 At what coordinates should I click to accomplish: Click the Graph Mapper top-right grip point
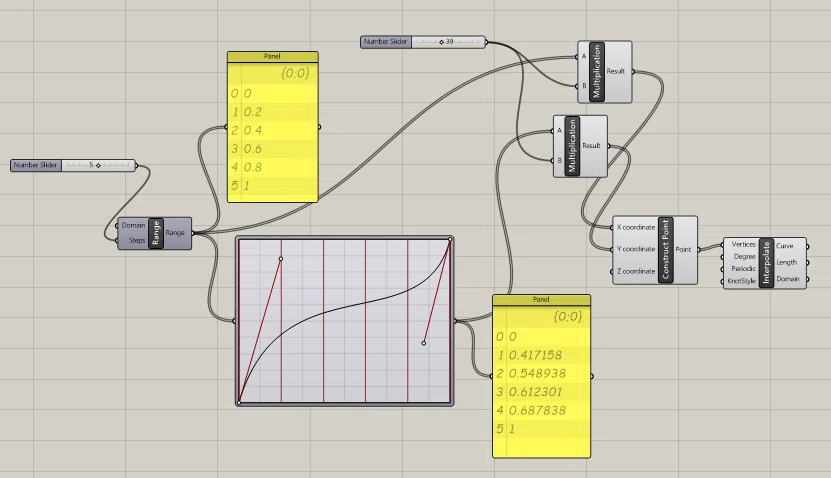tap(450, 240)
